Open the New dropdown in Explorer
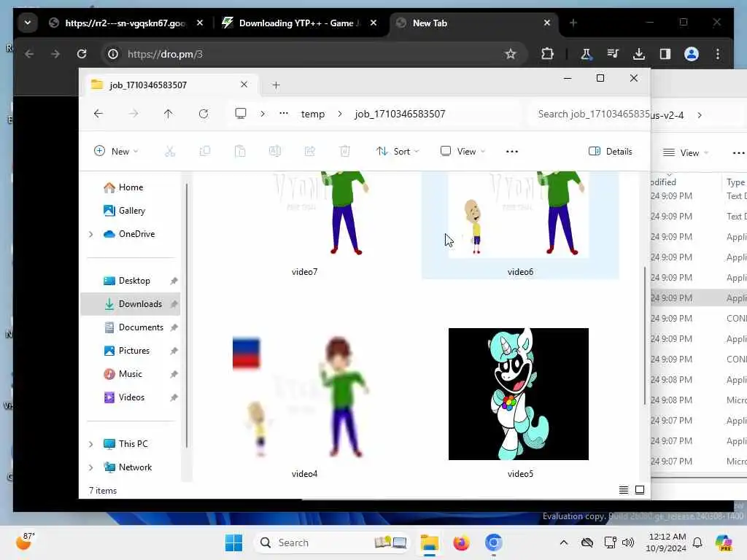Viewport: 747px width, 560px height. click(x=116, y=152)
